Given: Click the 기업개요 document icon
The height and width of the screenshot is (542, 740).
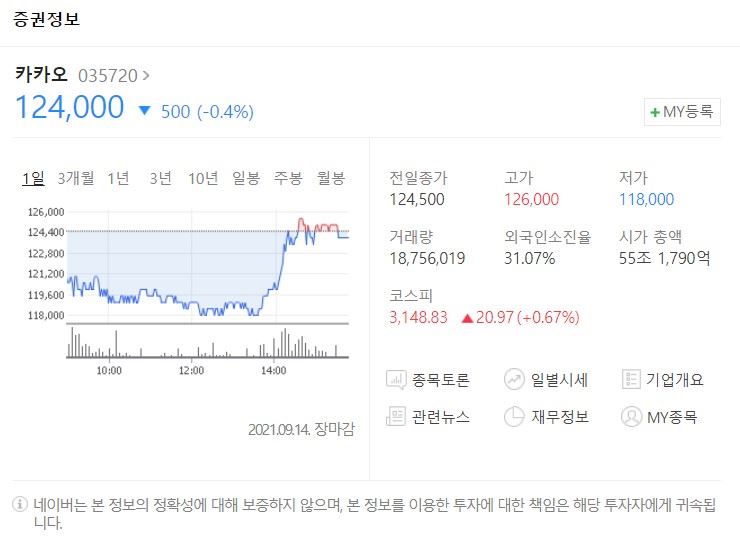Looking at the screenshot, I should point(631,380).
